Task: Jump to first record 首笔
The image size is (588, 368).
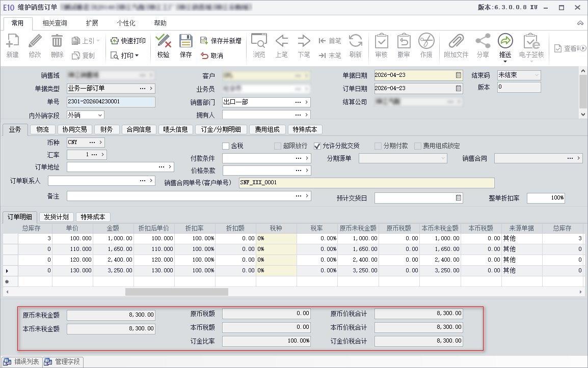Action: click(330, 41)
